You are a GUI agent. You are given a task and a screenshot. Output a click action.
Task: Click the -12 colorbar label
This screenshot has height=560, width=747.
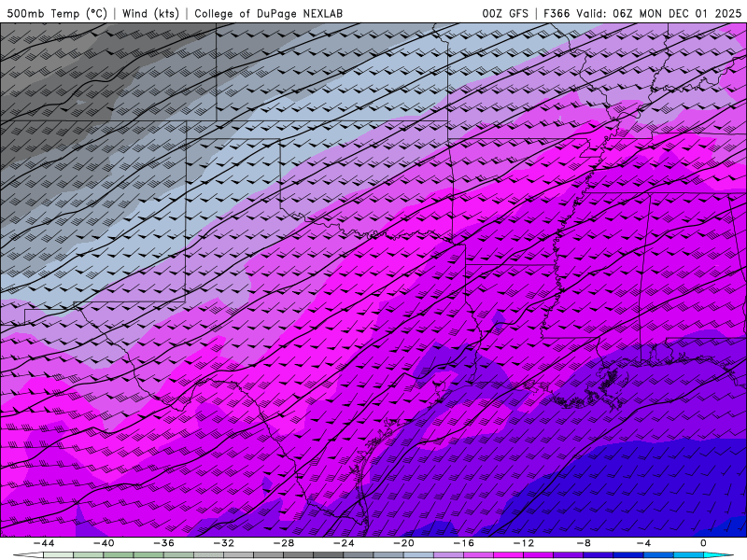(x=524, y=543)
